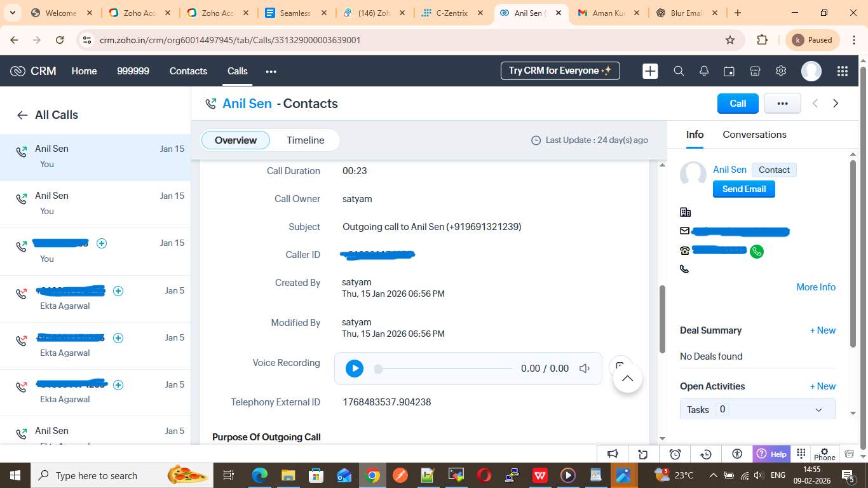Image resolution: width=868 pixels, height=488 pixels.
Task: Open the settings gear in CRM header
Action: point(781,71)
